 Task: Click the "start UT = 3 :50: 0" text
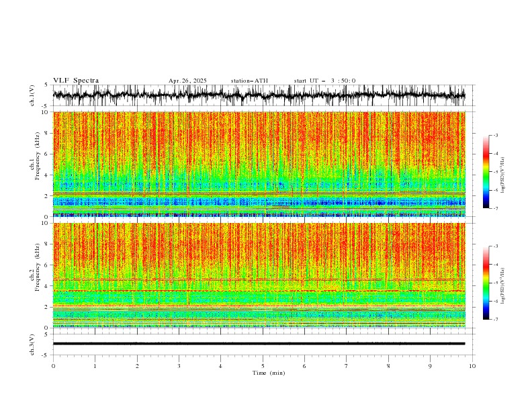[324, 81]
